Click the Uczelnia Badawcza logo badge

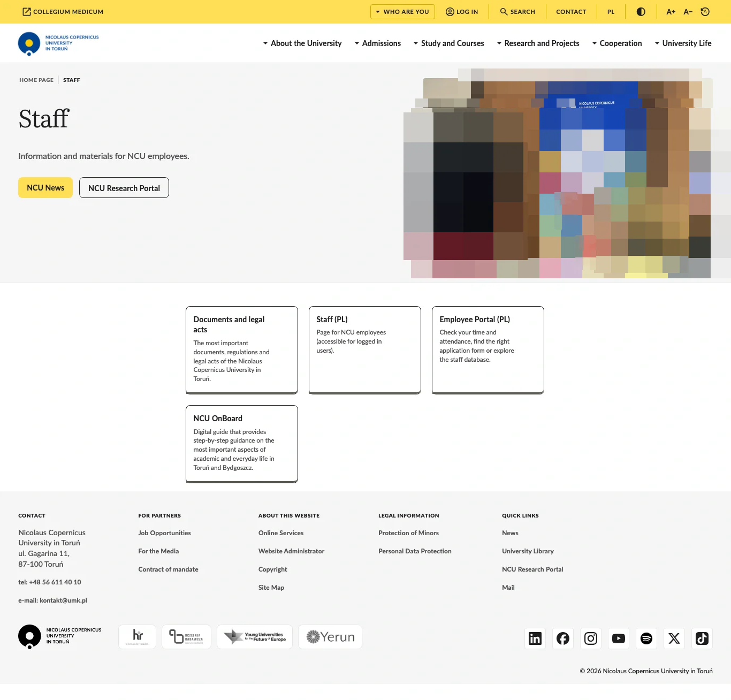coord(186,637)
